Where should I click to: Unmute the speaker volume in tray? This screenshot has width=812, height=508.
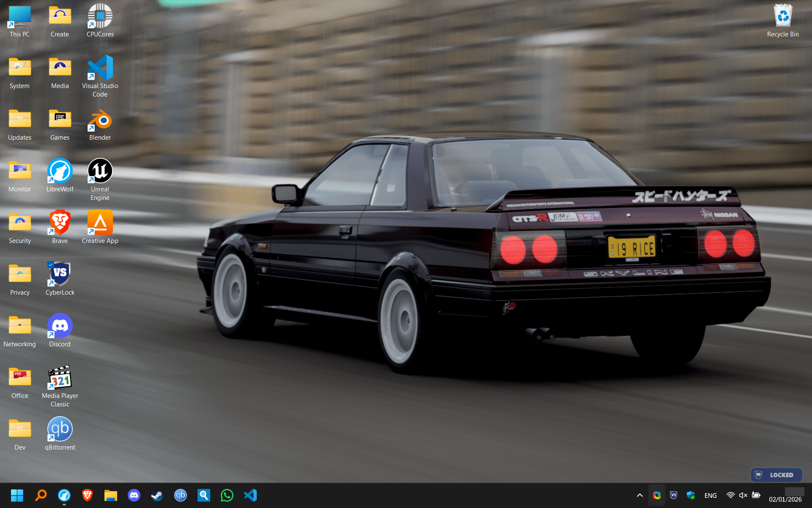tap(743, 495)
